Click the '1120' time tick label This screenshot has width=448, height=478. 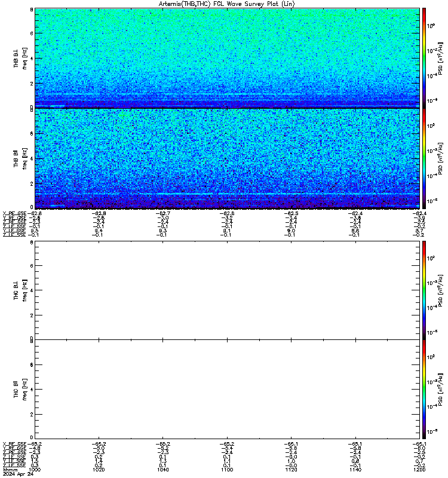point(291,470)
